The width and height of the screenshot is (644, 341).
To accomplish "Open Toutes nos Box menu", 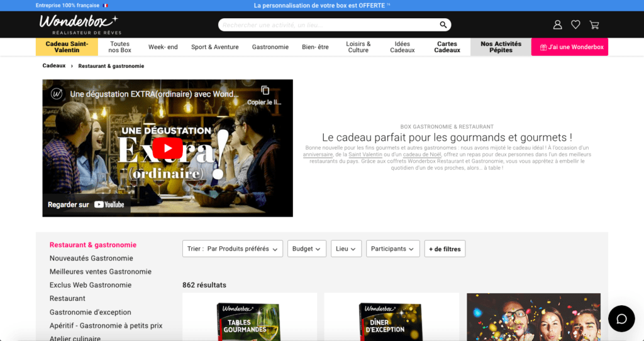I will point(120,46).
